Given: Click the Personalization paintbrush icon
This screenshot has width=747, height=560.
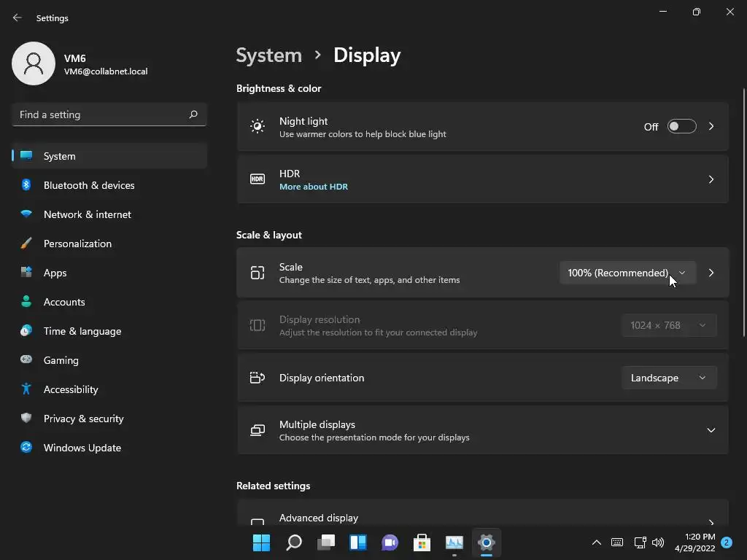Looking at the screenshot, I should click(x=26, y=244).
